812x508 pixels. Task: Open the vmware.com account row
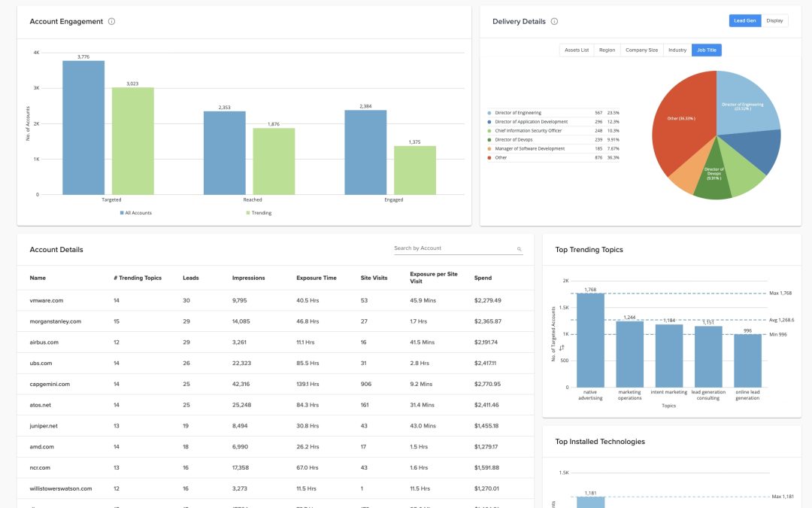coord(275,300)
